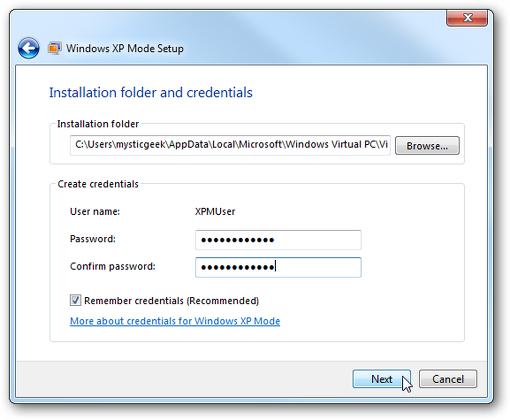The height and width of the screenshot is (420, 510).
Task: Cancel the XP Mode setup
Action: (448, 379)
